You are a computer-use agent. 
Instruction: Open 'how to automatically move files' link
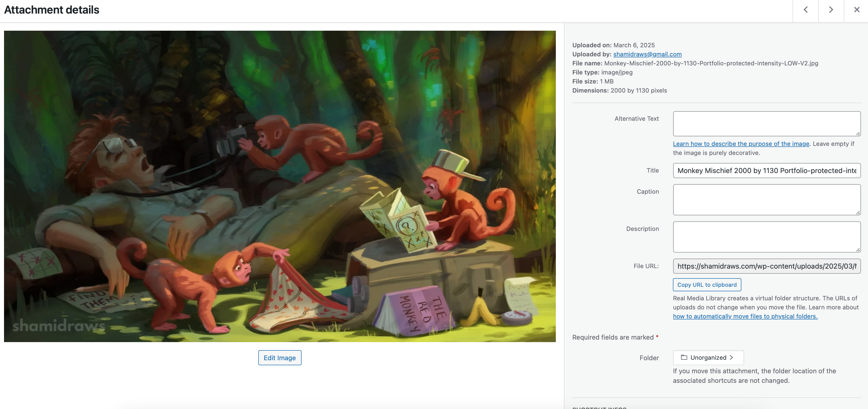[745, 316]
